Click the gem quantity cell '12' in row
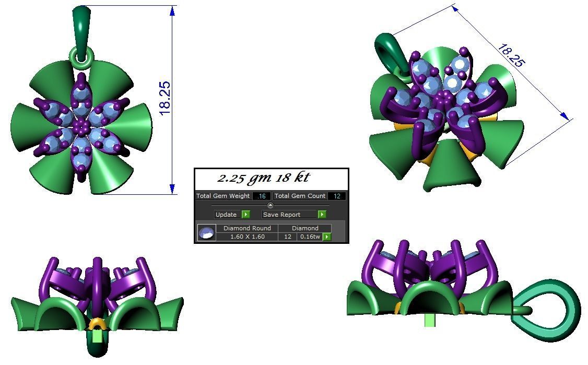Image resolution: width=588 pixels, height=365 pixels. (x=288, y=237)
